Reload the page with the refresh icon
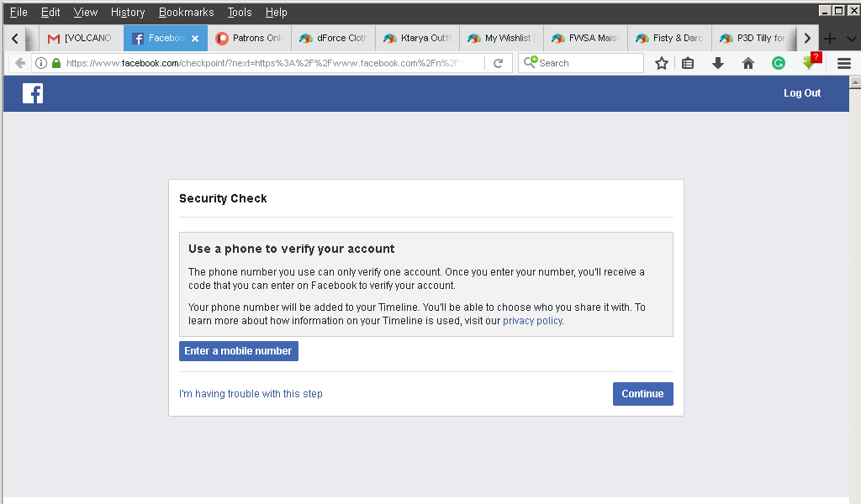Screen dimensions: 861x504 click(499, 63)
